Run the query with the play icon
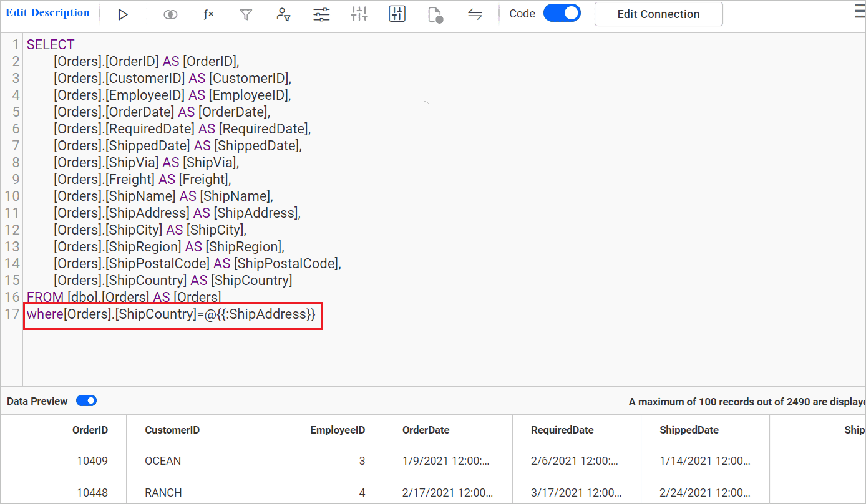866x504 pixels. (123, 13)
